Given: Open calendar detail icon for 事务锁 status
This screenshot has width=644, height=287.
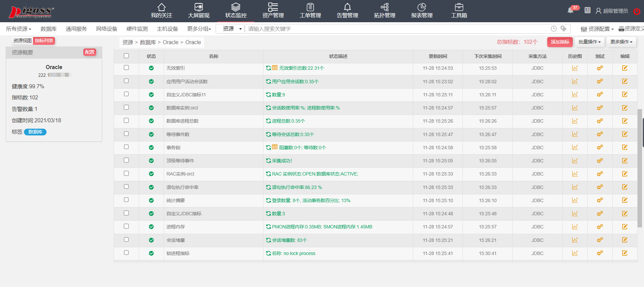Looking at the screenshot, I should point(275,147).
